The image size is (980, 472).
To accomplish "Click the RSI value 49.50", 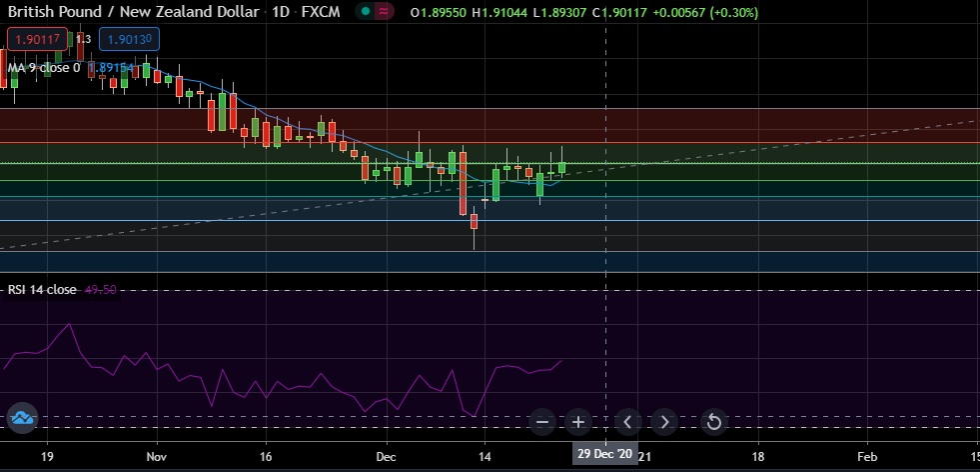I will pos(100,290).
